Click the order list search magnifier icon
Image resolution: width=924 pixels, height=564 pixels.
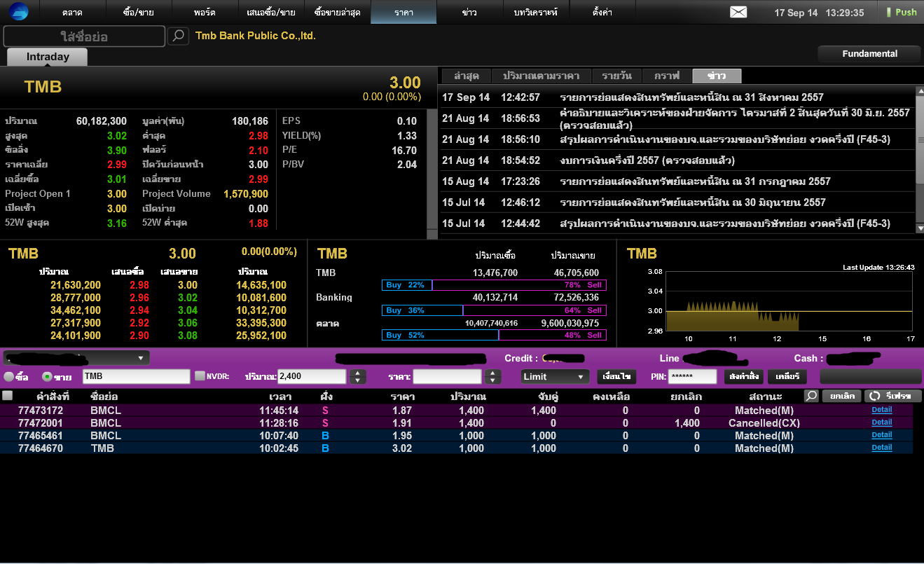point(811,396)
